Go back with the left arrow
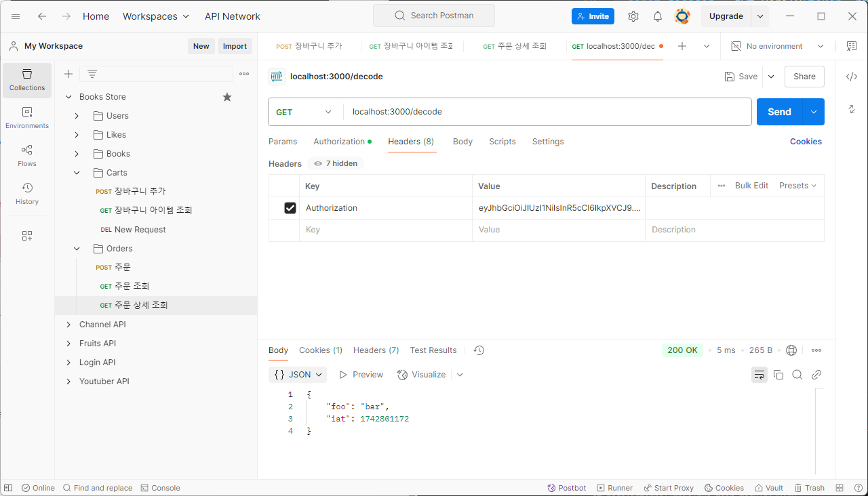Screen dimensions: 868x496 (x=42, y=16)
